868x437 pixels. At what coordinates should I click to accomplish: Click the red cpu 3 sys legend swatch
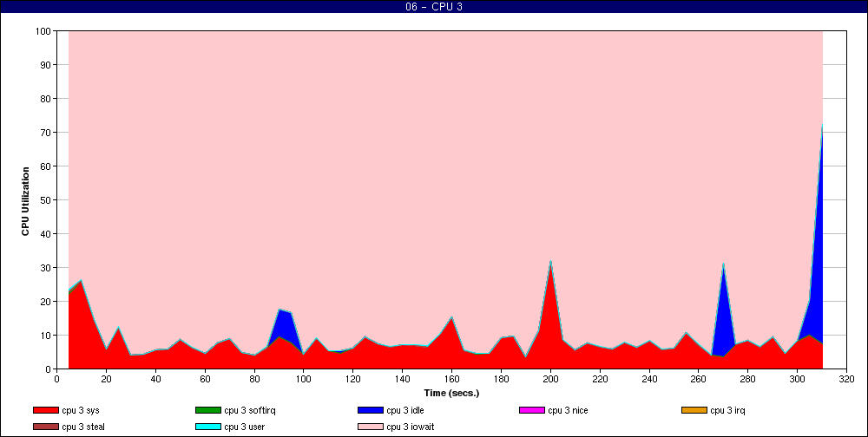pyautogui.click(x=45, y=410)
